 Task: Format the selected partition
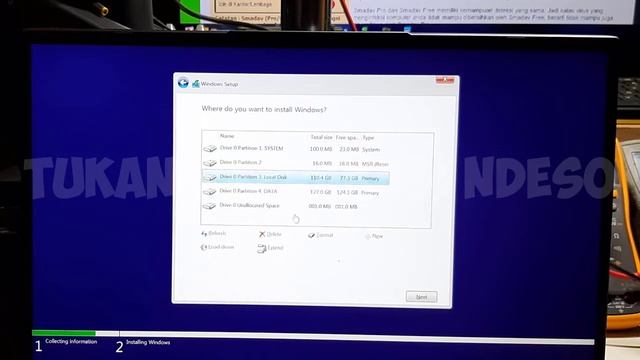321,235
